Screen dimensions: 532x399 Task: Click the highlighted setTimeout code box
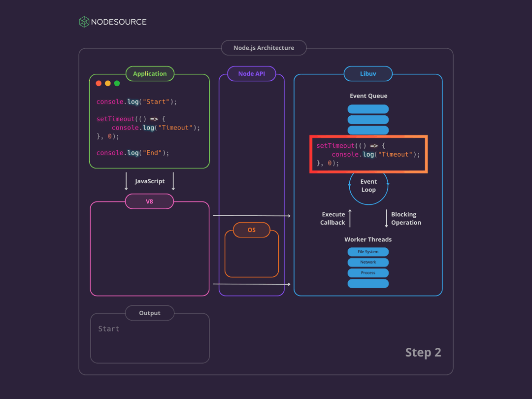(368, 154)
